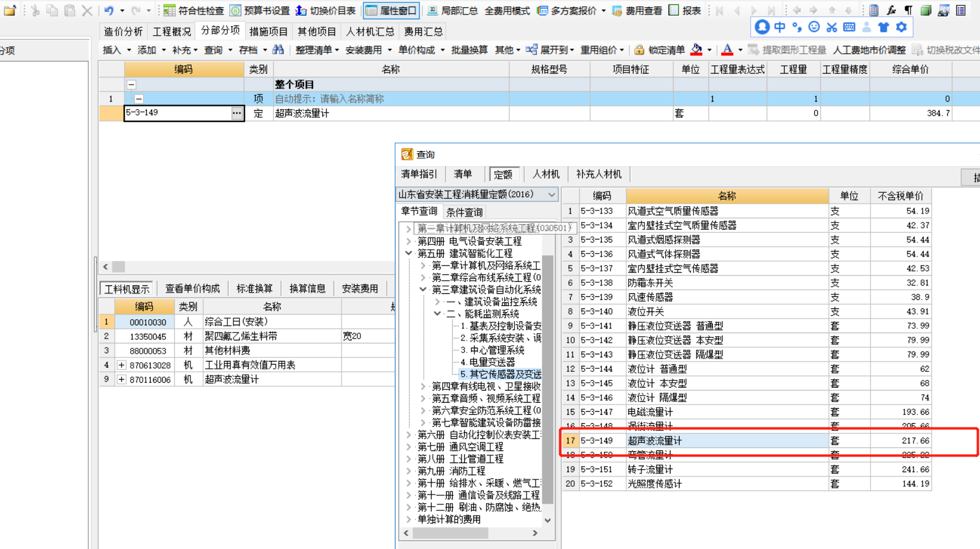This screenshot has height=549, width=980.
Task: Click the IME smiley emoji icon
Action: (x=814, y=27)
